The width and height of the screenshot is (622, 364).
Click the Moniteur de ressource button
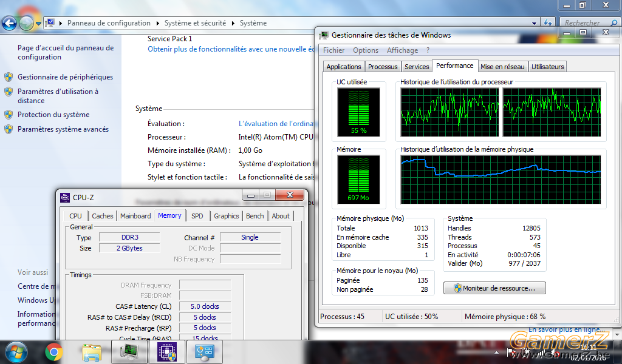[494, 288]
